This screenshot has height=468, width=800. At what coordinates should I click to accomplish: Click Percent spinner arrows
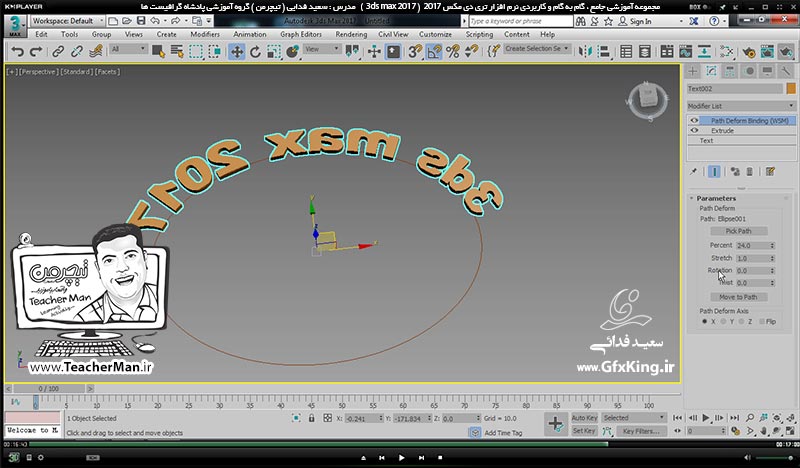click(772, 245)
